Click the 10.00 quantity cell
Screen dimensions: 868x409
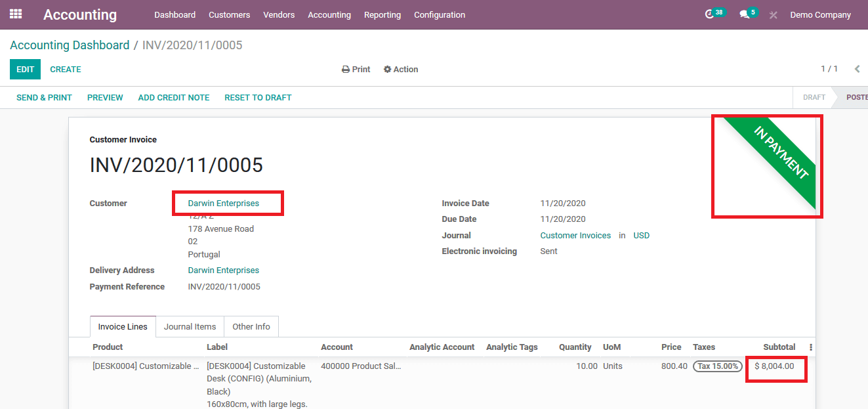(587, 366)
